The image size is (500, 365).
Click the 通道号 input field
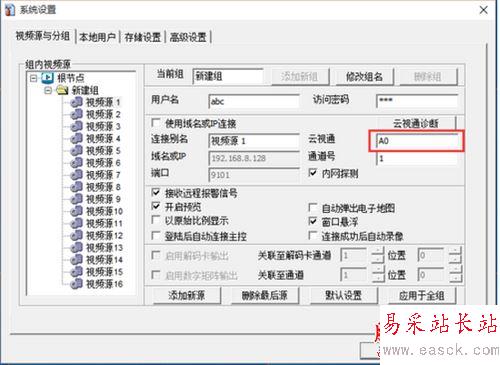417,158
